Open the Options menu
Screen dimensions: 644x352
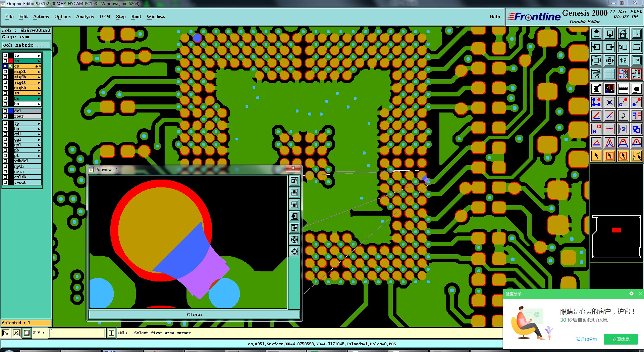(62, 16)
